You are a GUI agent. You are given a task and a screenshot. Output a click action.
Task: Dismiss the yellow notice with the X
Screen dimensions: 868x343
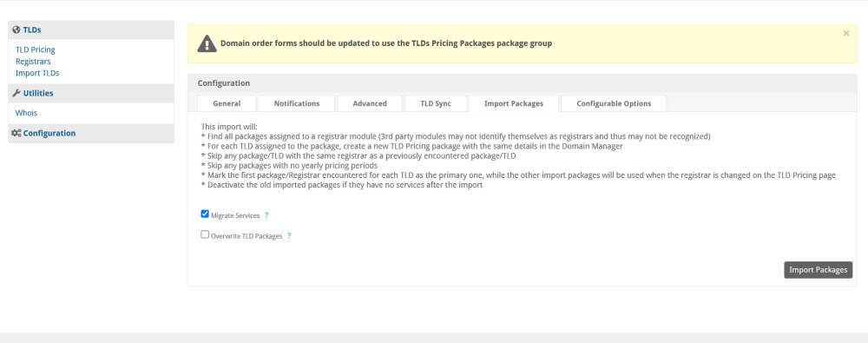click(x=845, y=33)
